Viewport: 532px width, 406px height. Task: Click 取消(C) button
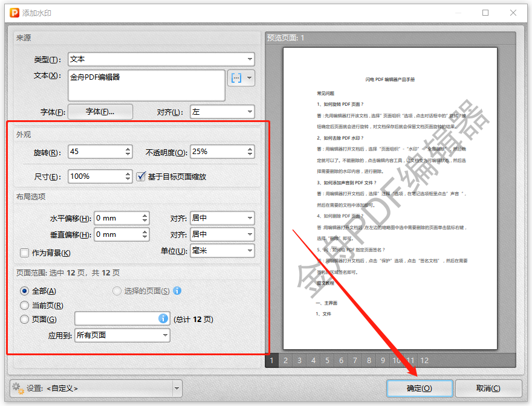coord(488,388)
